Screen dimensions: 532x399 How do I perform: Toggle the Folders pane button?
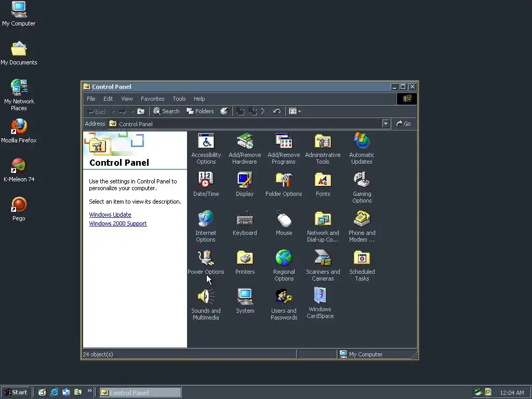pos(200,111)
